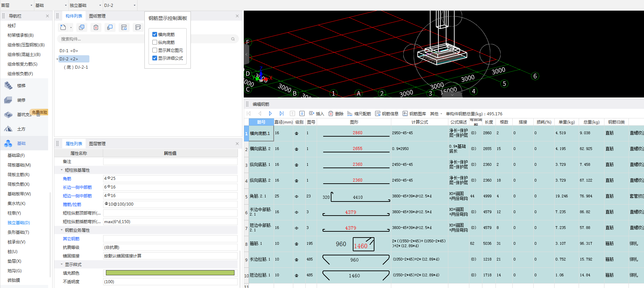Collapse the 钢筋业务属性 group
The image size is (644, 288).
tap(62, 230)
